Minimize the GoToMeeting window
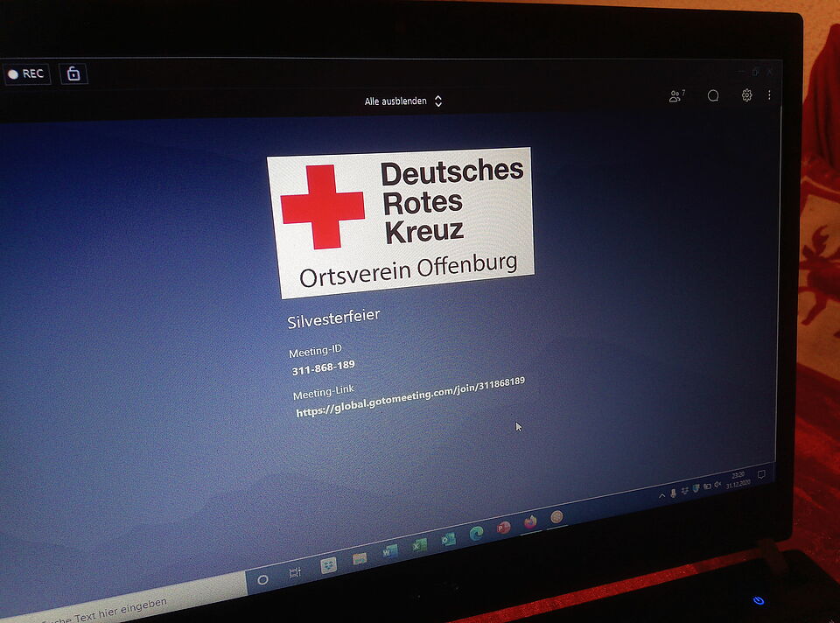This screenshot has width=840, height=623. tap(741, 71)
